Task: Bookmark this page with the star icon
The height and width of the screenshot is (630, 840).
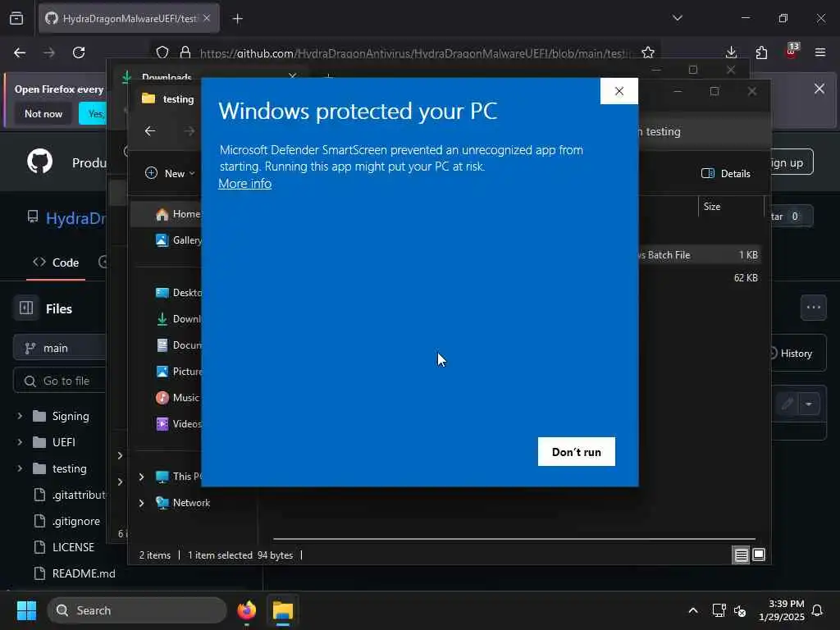Action: (648, 52)
